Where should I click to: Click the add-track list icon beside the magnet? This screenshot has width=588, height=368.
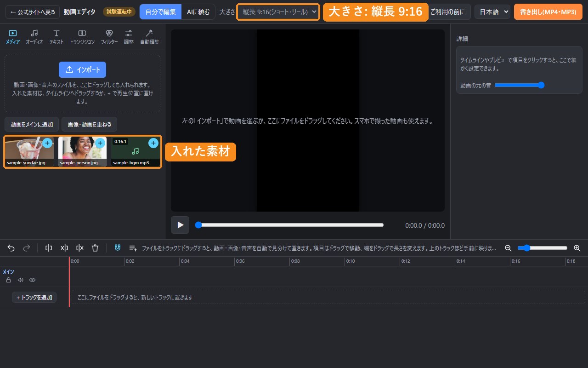(133, 248)
